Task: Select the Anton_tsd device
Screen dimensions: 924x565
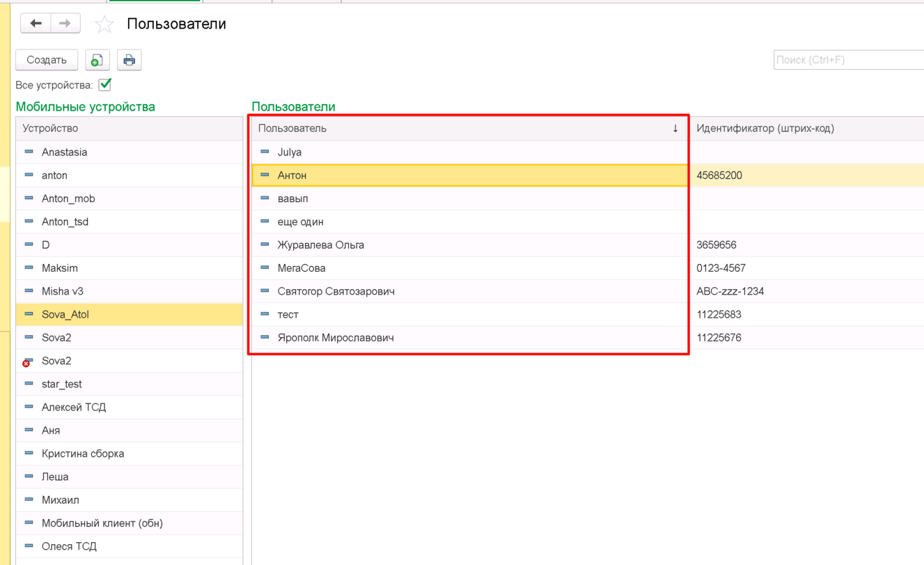Action: click(65, 222)
